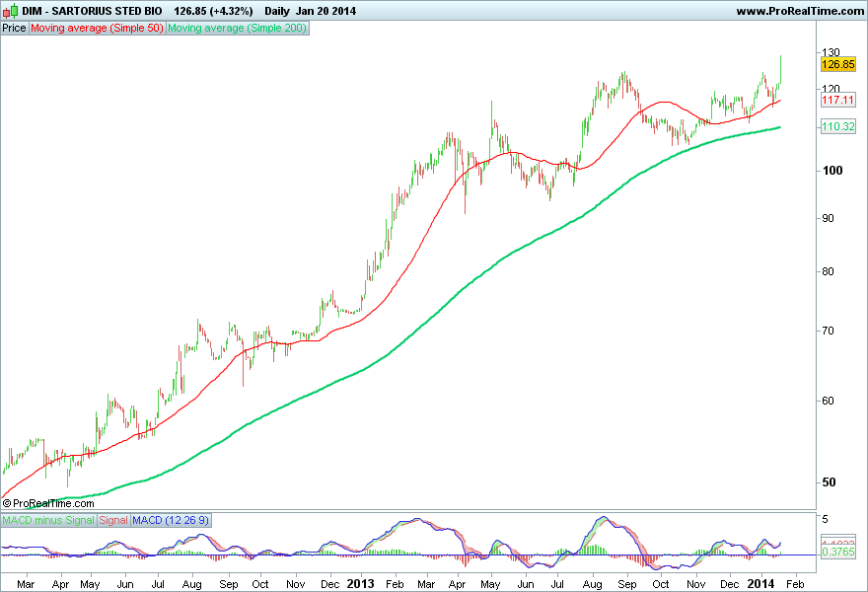
Task: Click the candlestick chart icon beside the title
Action: [10, 11]
